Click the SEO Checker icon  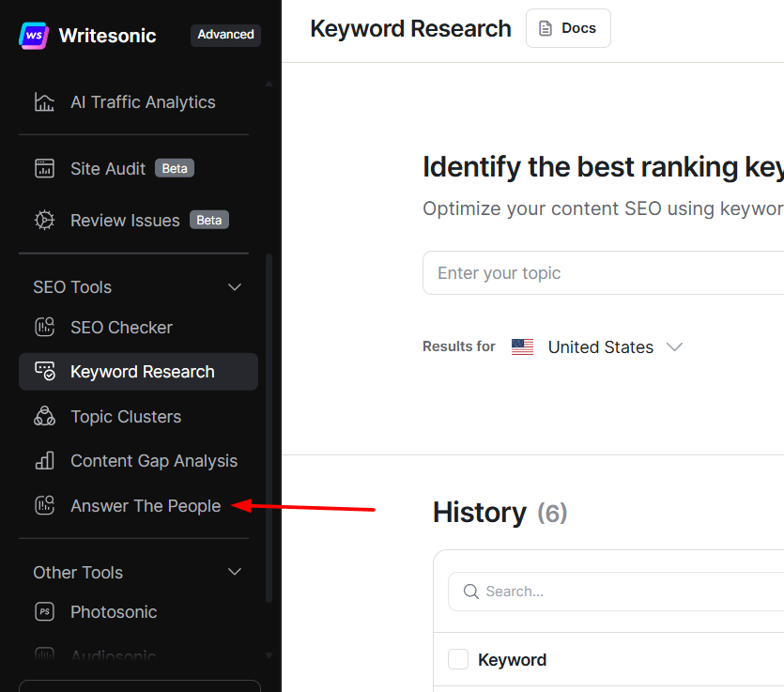click(x=44, y=328)
